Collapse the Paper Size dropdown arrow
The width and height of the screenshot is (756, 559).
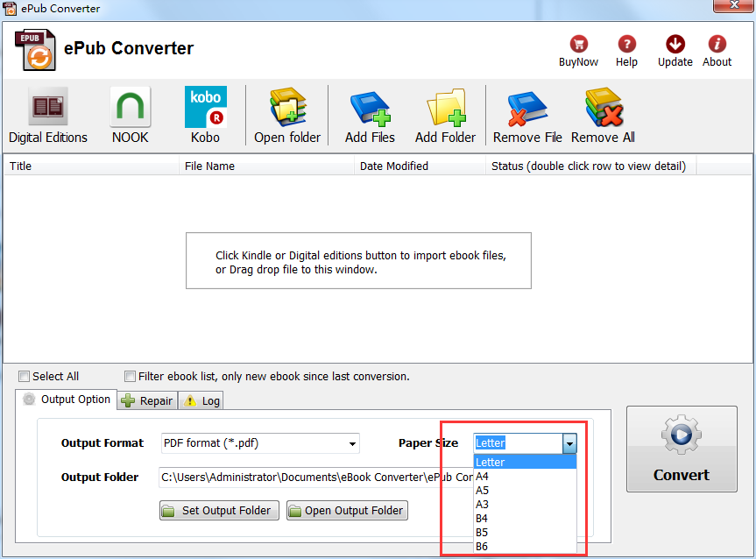pos(570,443)
